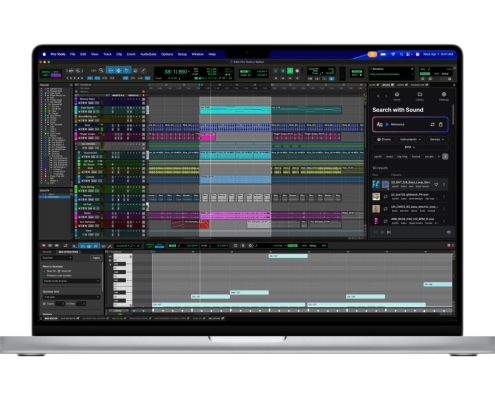Select the MIDI Editor tab in bottom dock
Image resolution: width=495 pixels, height=400 pixels.
click(x=51, y=319)
